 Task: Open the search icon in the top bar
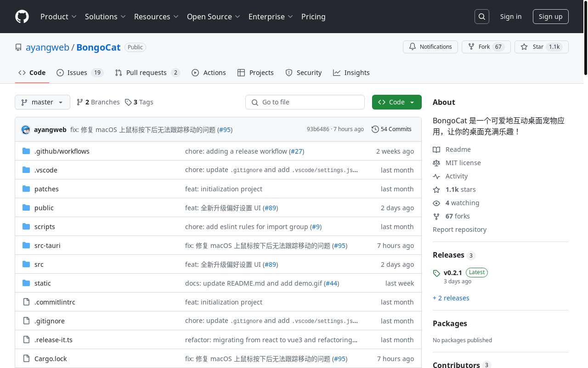coord(481,16)
